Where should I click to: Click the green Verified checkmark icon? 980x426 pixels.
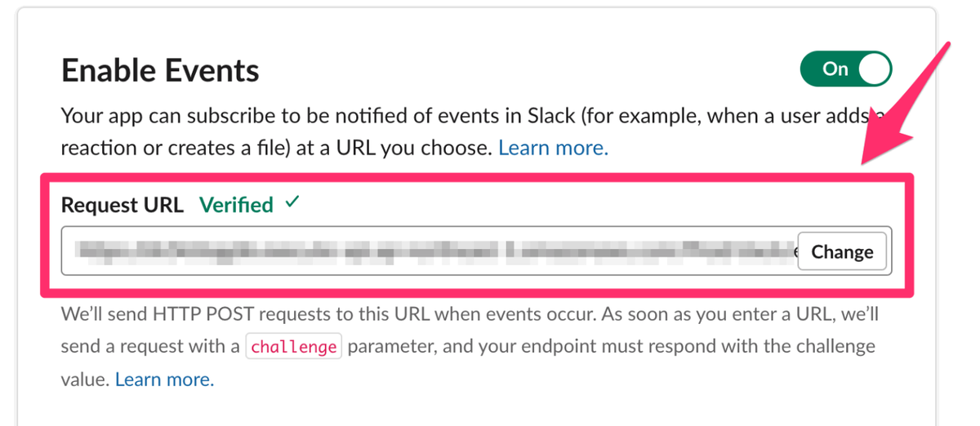292,202
